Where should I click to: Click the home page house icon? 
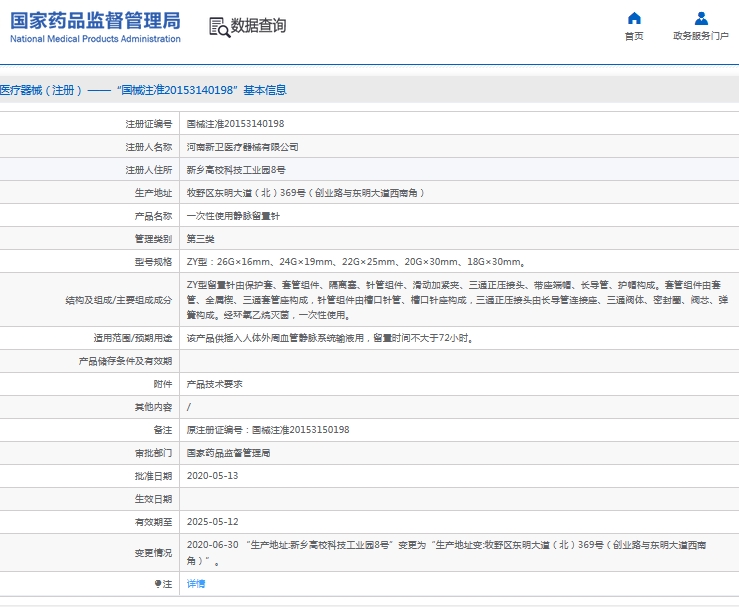[634, 18]
